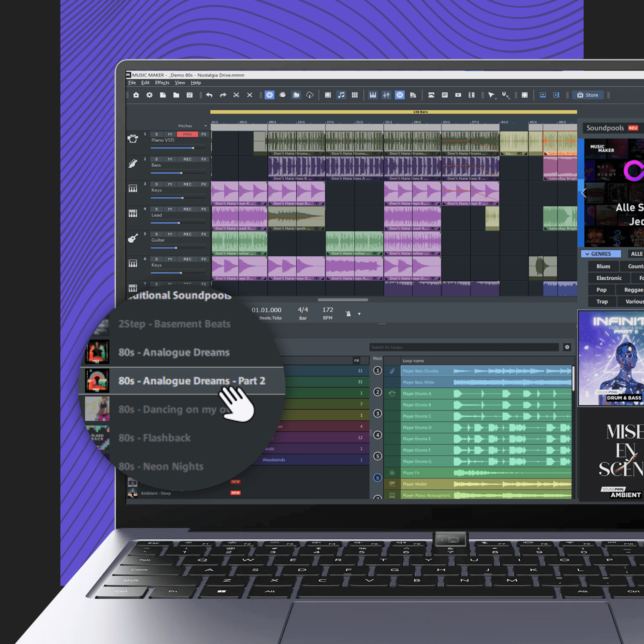Screen dimensions: 644x644
Task: Solo the Bass track
Action: pyautogui.click(x=157, y=159)
